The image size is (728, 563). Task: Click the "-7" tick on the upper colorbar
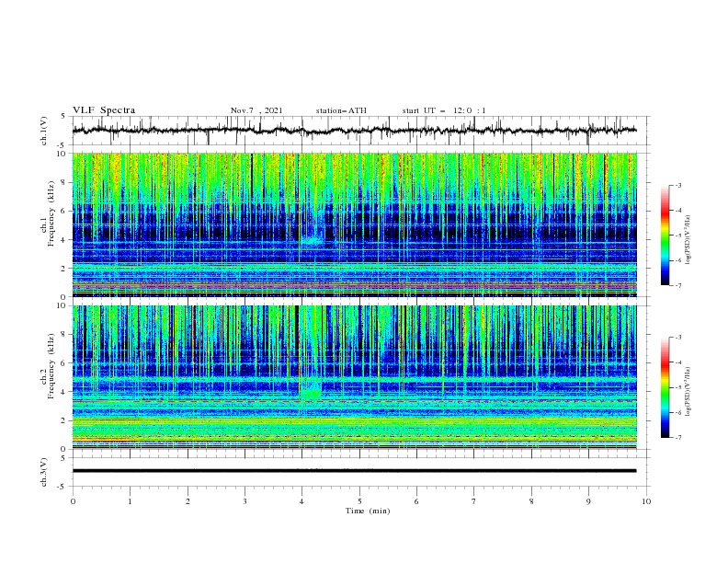point(677,285)
